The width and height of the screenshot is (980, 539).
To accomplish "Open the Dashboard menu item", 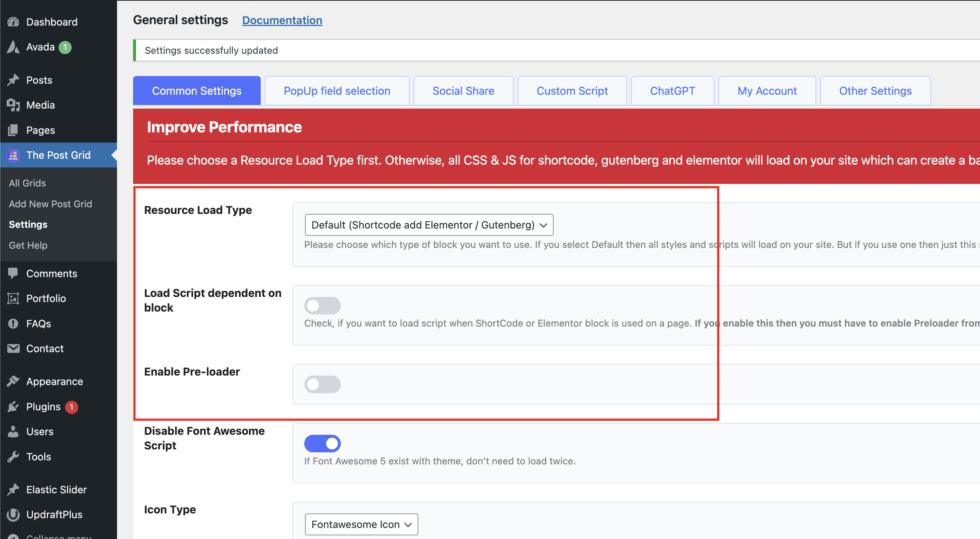I will [59, 22].
